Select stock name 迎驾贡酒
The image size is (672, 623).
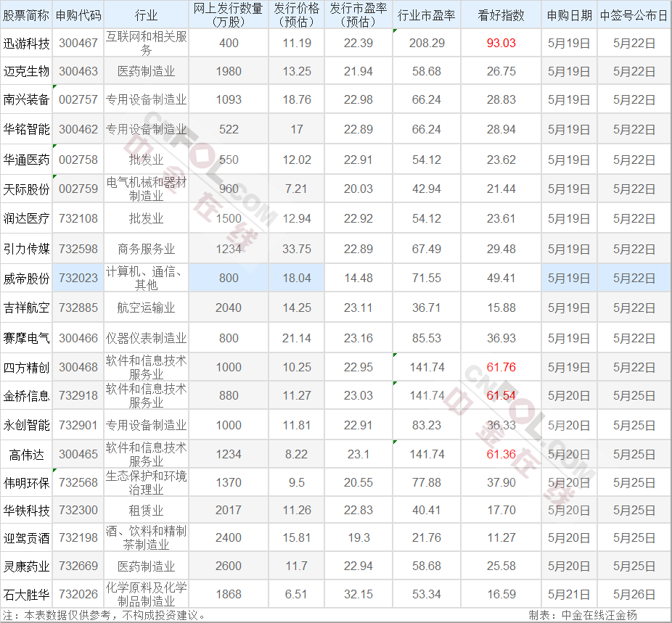coord(26,538)
